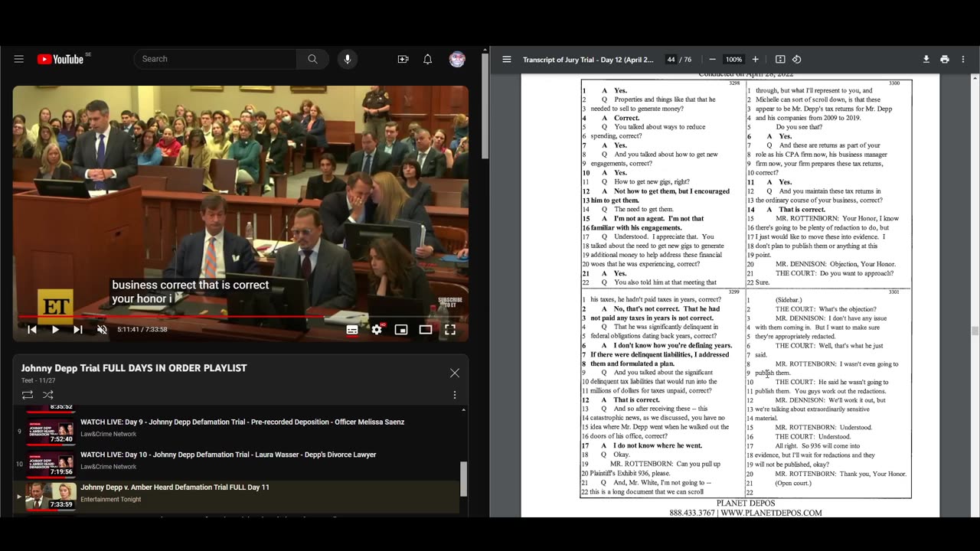Select Day 9 Officer Melissa Saenz video
Screen dimensions: 980x551
242,422
